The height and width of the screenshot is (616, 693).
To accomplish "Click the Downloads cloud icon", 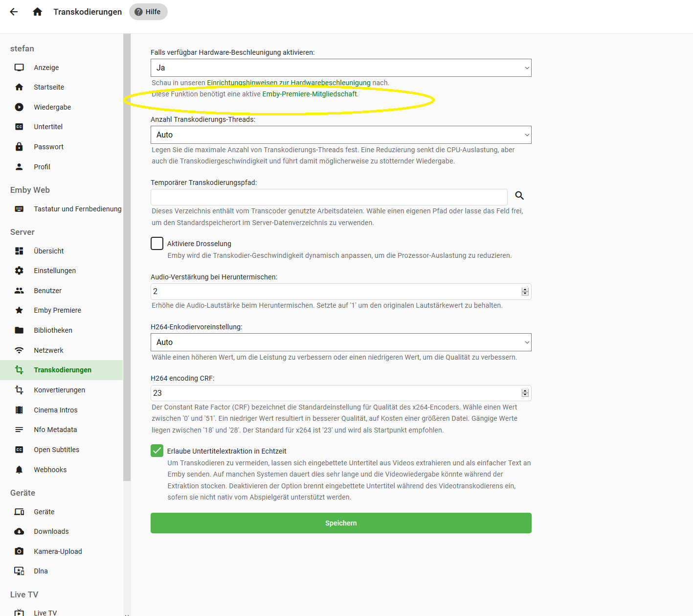I will point(19,531).
